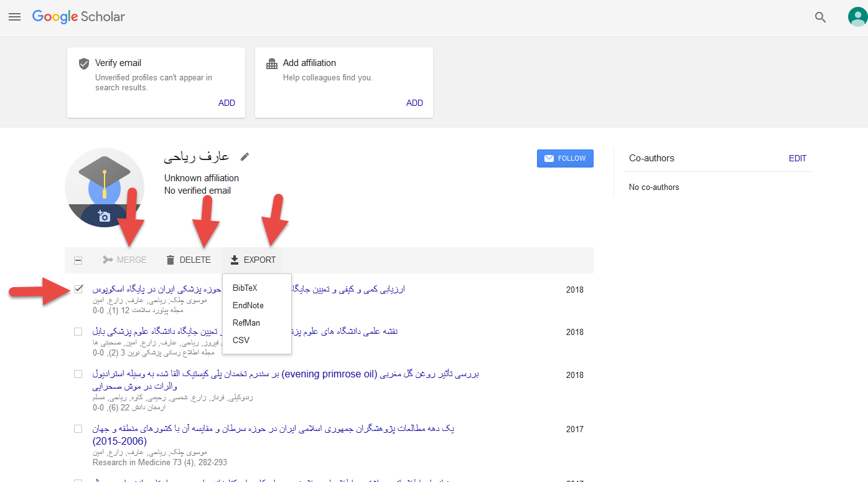Click the search magnifier icon
This screenshot has width=868, height=482.
pos(820,17)
